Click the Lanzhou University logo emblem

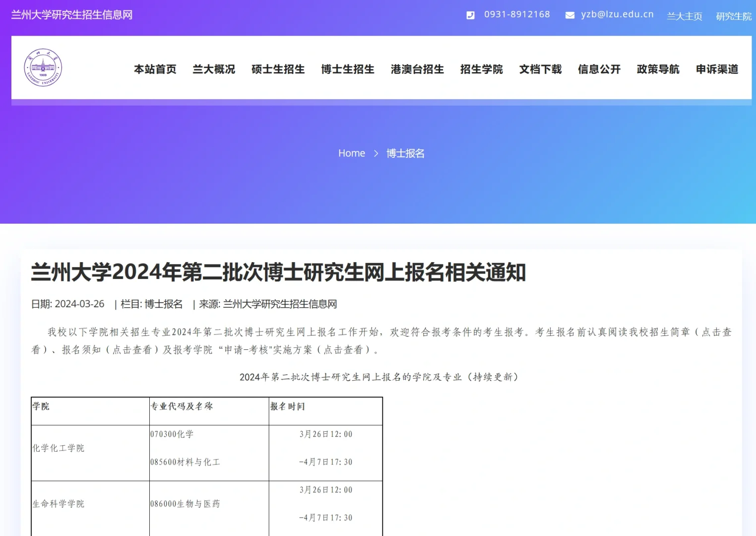(x=43, y=67)
